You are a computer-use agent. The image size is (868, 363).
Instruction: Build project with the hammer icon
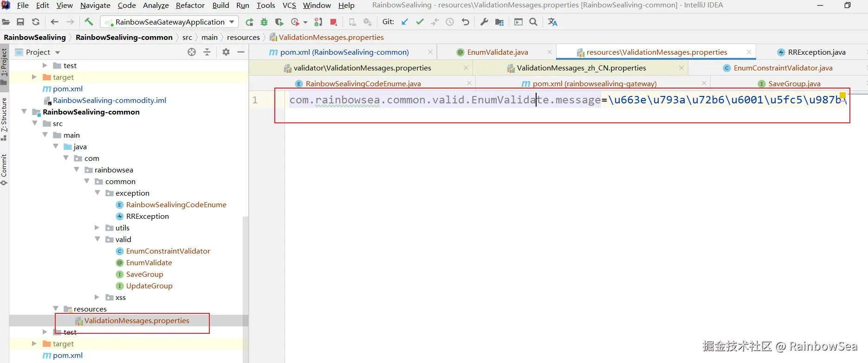89,22
